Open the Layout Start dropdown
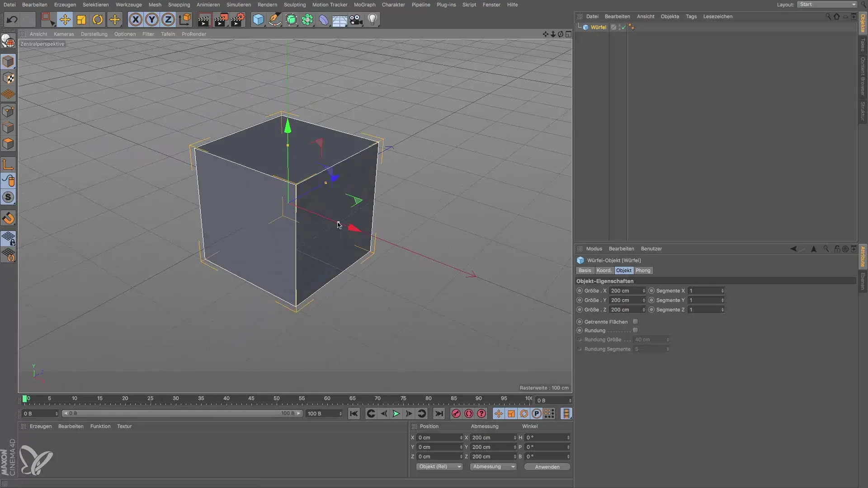 coord(827,5)
